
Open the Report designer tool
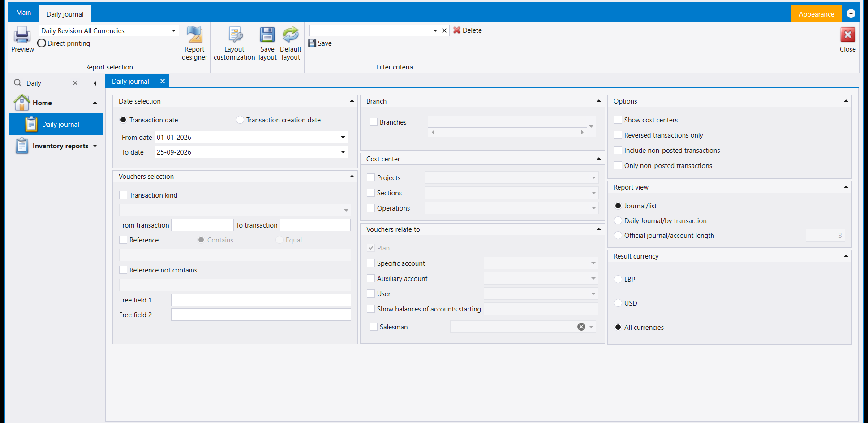tap(194, 43)
